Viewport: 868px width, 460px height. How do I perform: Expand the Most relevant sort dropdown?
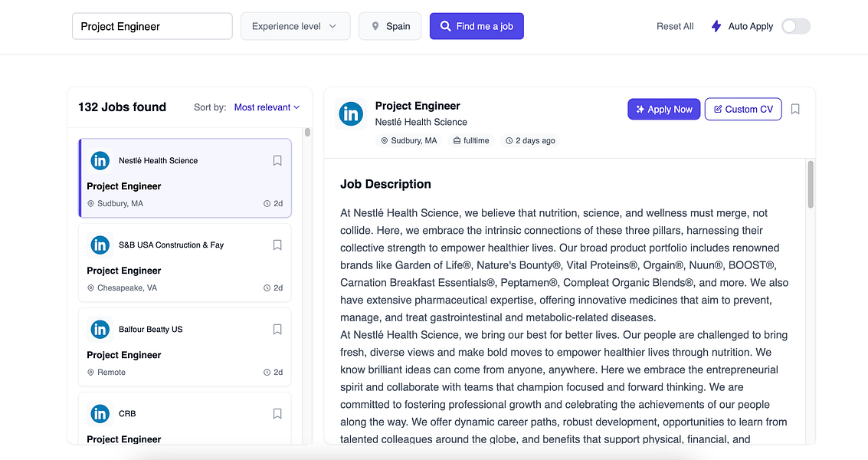pyautogui.click(x=267, y=107)
